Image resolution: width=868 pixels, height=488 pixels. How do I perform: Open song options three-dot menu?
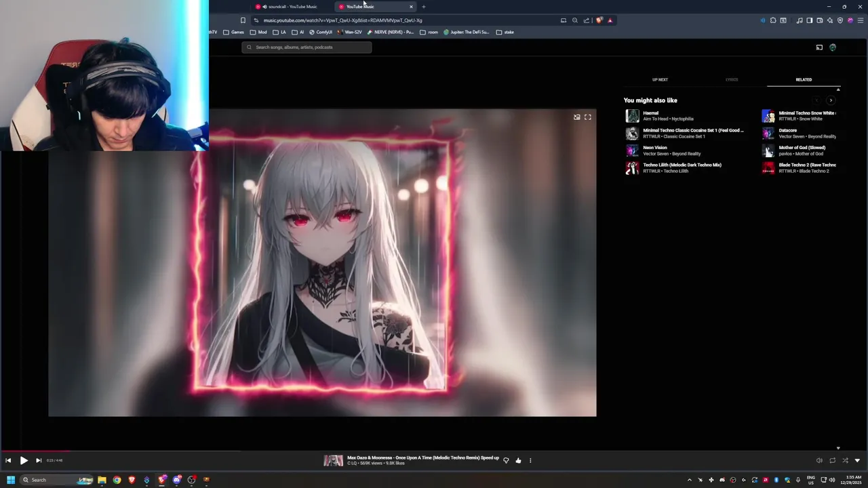pos(530,460)
